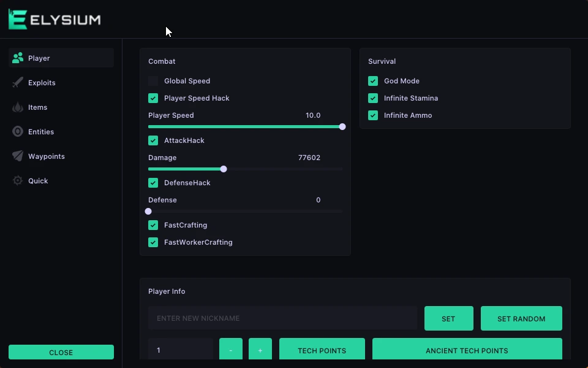Enable the Global Speed checkbox
The width and height of the screenshot is (588, 368).
(153, 81)
